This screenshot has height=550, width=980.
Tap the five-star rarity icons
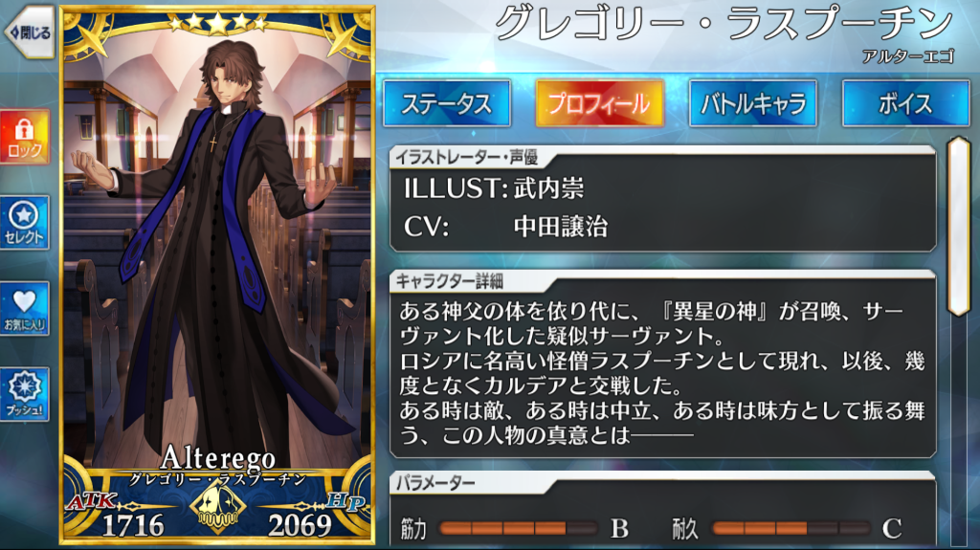click(x=217, y=24)
